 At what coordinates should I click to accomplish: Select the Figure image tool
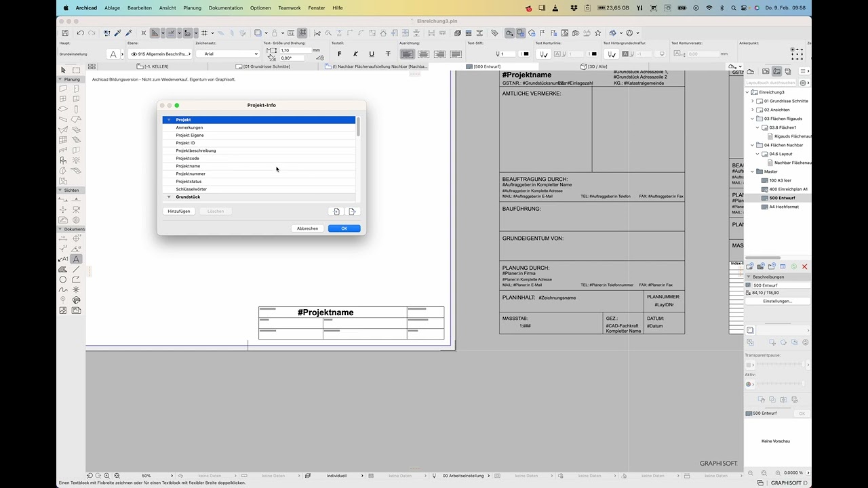[x=63, y=310]
